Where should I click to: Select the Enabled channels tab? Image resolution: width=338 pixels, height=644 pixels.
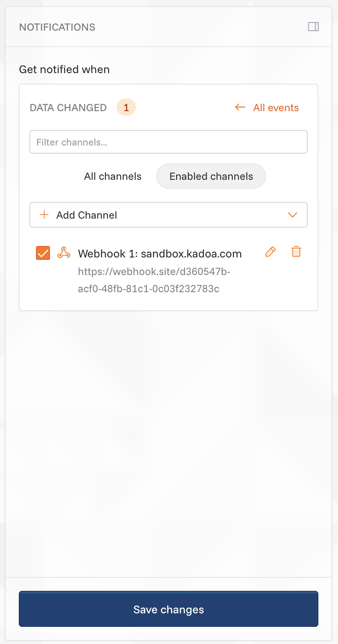pyautogui.click(x=211, y=177)
